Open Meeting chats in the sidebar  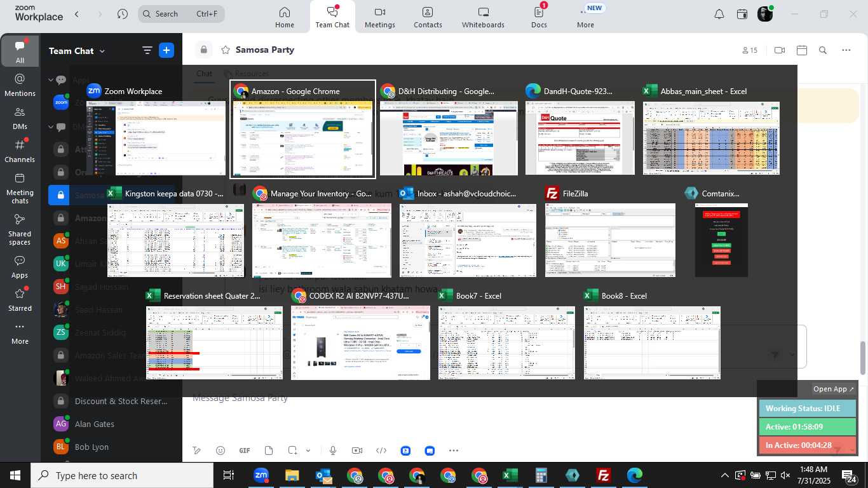(20, 188)
